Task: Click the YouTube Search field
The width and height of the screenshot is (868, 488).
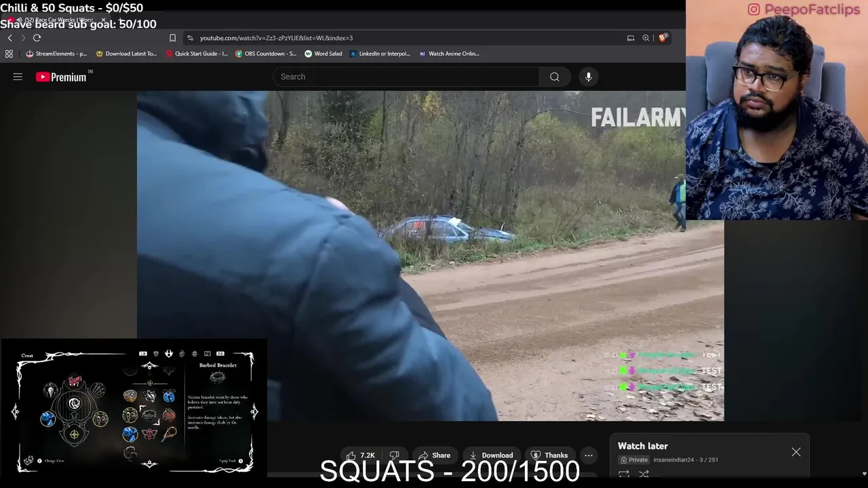Action: [406, 77]
